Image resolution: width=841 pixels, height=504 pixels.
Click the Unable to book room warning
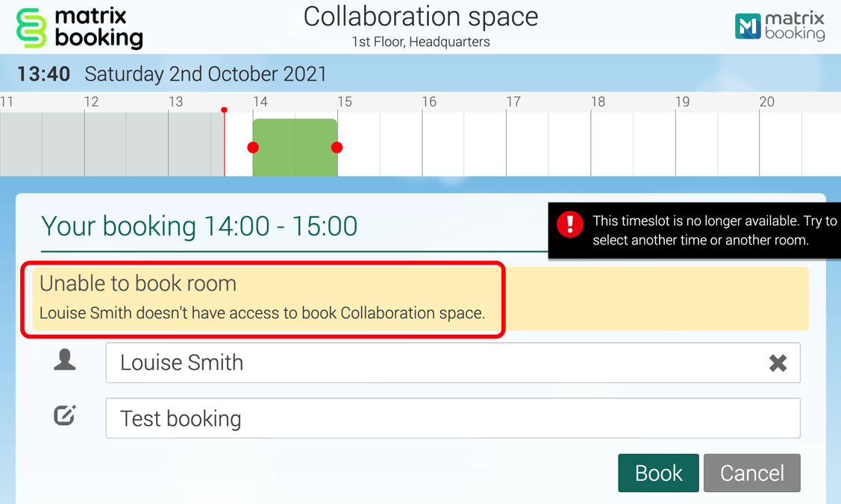click(x=263, y=298)
